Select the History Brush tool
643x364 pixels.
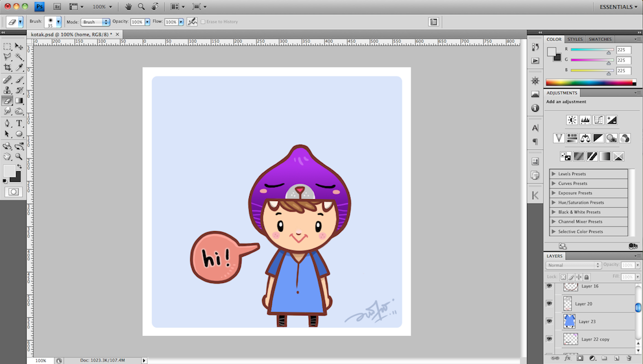19,90
